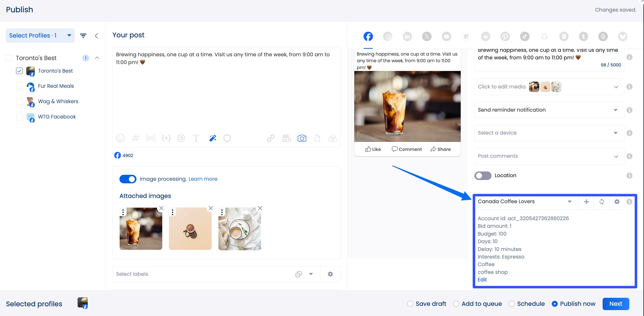The image size is (644, 316).
Task: Select the AI magic wand assistant tool
Action: coord(212,138)
